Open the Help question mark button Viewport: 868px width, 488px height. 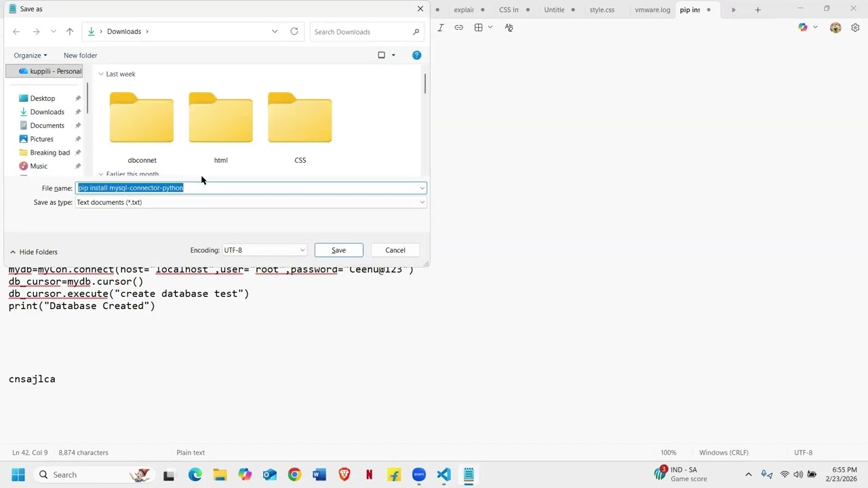pos(417,56)
